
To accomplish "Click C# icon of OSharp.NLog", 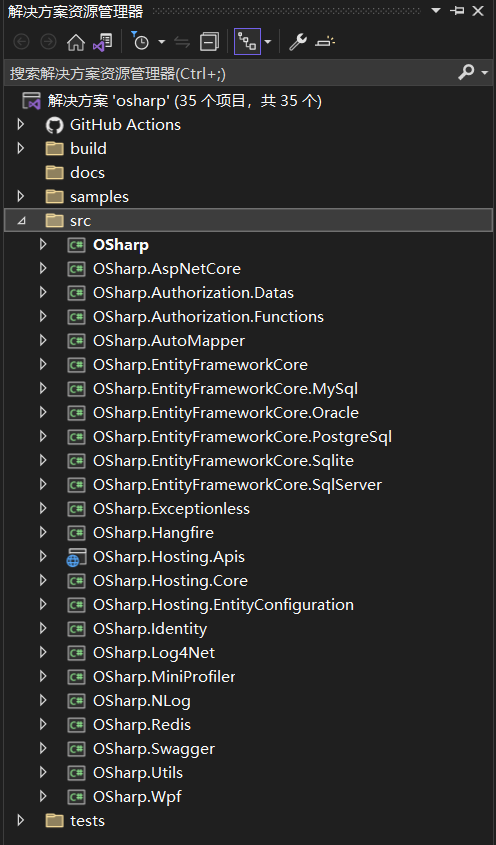I will [x=76, y=701].
